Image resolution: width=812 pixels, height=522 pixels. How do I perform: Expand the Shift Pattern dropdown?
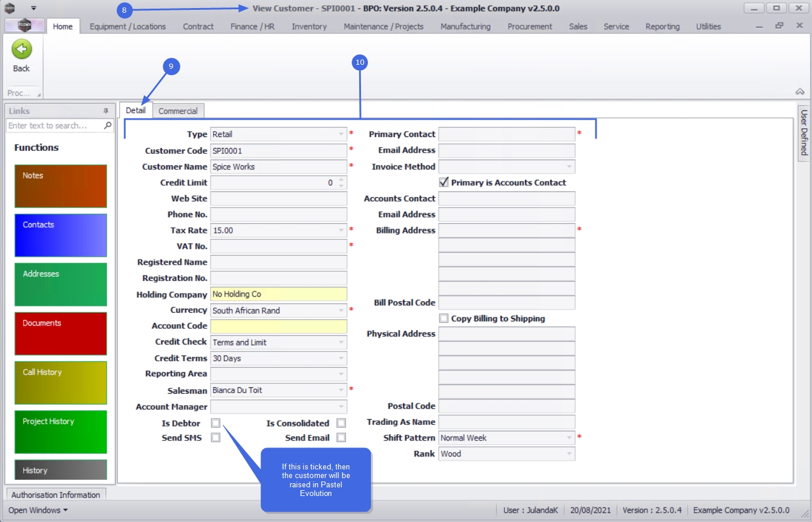tap(569, 438)
